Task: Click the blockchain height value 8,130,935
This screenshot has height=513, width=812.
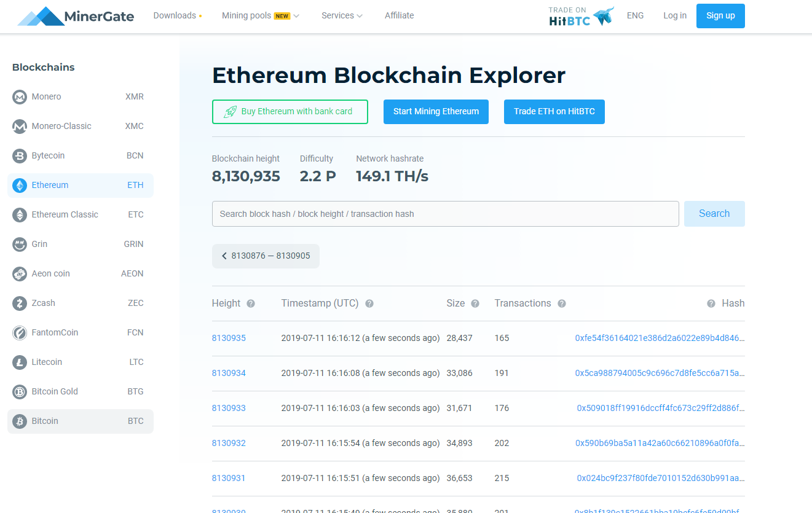Action: click(246, 177)
